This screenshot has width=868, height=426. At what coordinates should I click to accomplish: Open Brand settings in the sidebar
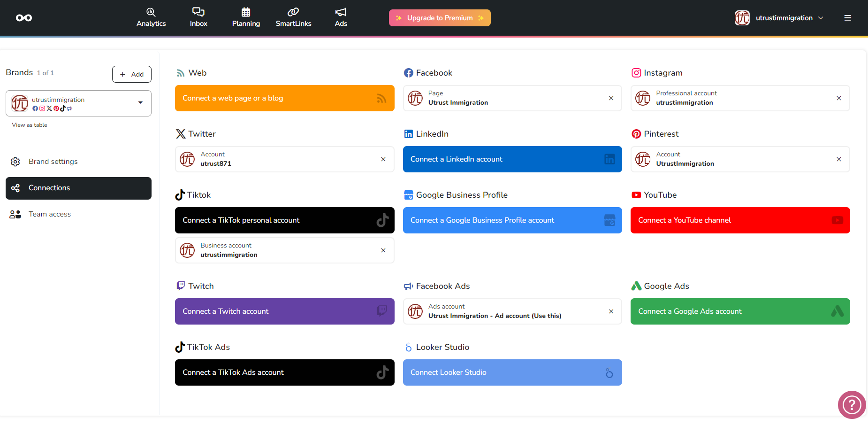click(53, 162)
